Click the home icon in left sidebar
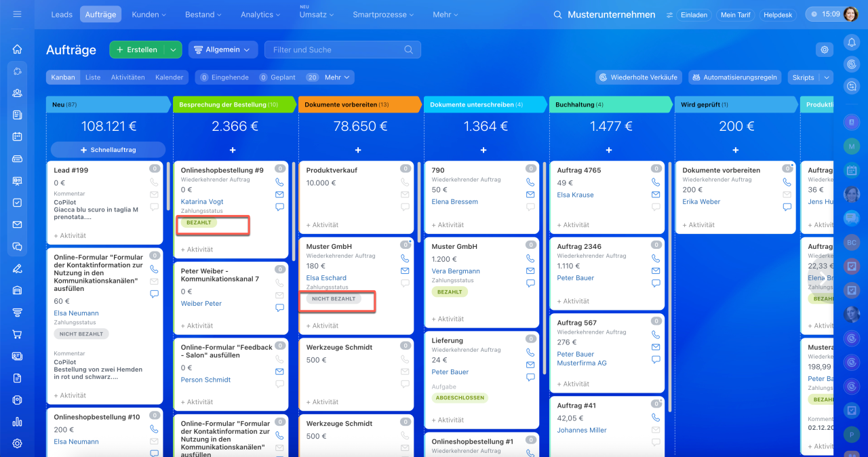This screenshot has height=457, width=868. pyautogui.click(x=17, y=49)
